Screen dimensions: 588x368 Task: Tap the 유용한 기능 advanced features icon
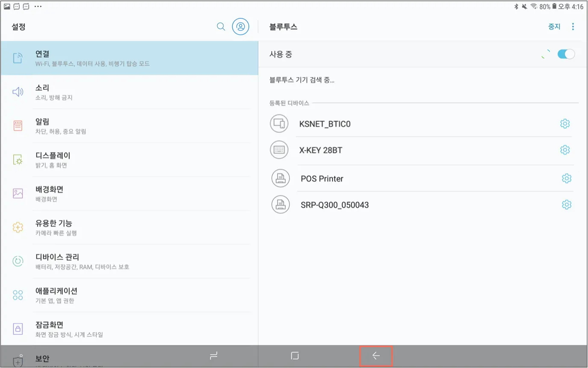click(x=18, y=227)
